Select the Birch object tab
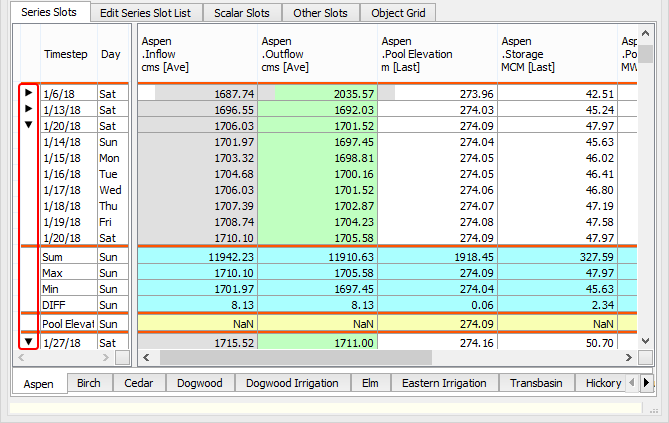The height and width of the screenshot is (423, 669). (x=88, y=383)
